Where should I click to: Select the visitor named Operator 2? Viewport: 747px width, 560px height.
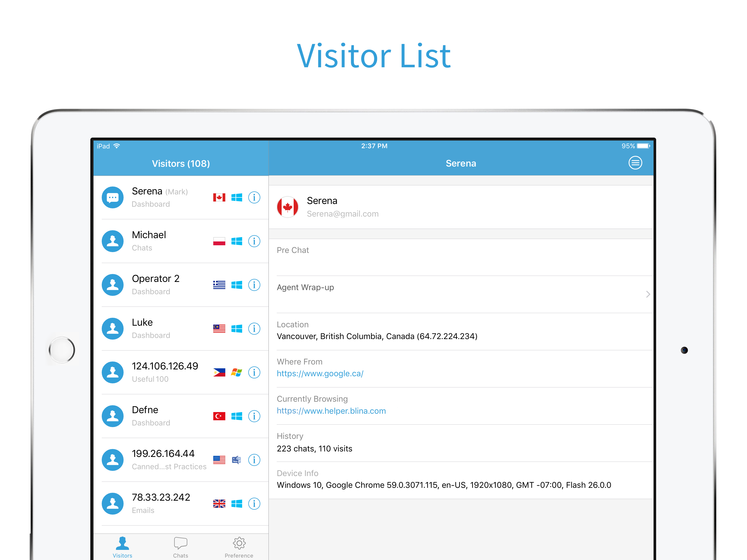(181, 285)
